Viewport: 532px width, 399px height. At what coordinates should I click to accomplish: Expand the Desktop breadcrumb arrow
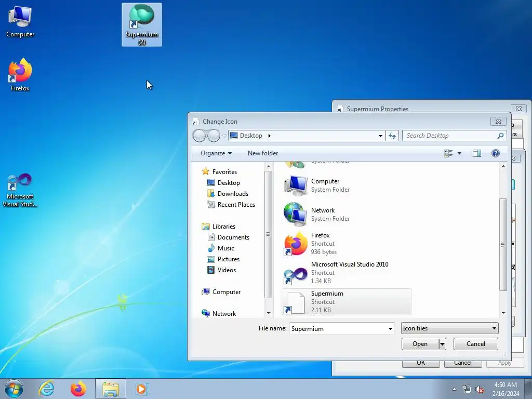point(270,136)
